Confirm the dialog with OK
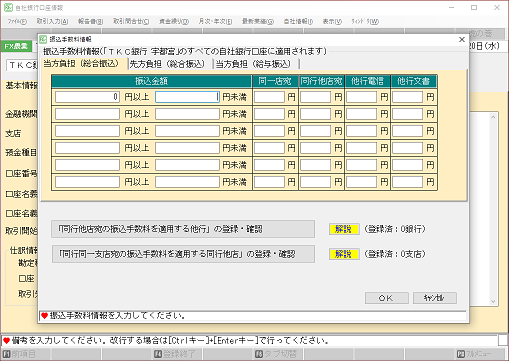Screen dimensions: 509x361 pyautogui.click(x=387, y=298)
